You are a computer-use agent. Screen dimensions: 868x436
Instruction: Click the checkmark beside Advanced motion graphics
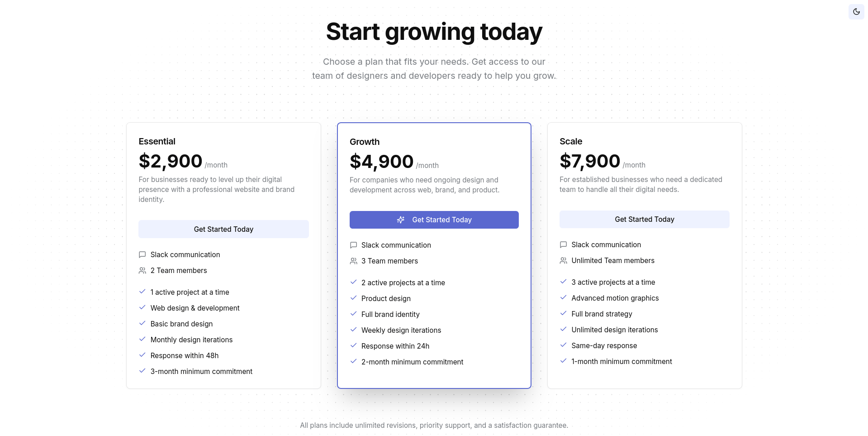[563, 297]
